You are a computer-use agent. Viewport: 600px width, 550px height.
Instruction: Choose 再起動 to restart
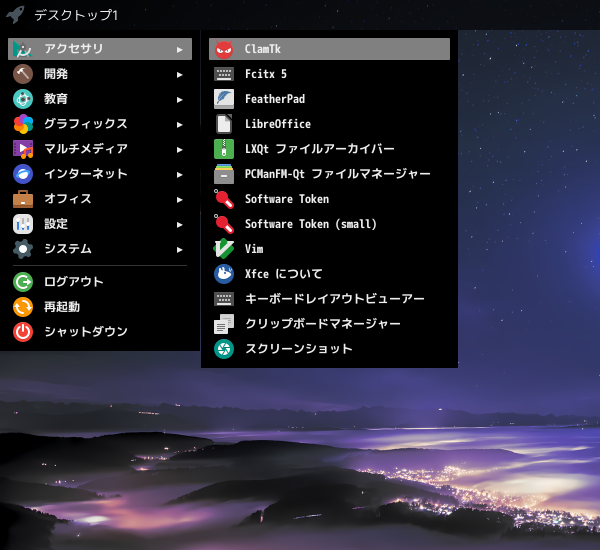(100, 307)
